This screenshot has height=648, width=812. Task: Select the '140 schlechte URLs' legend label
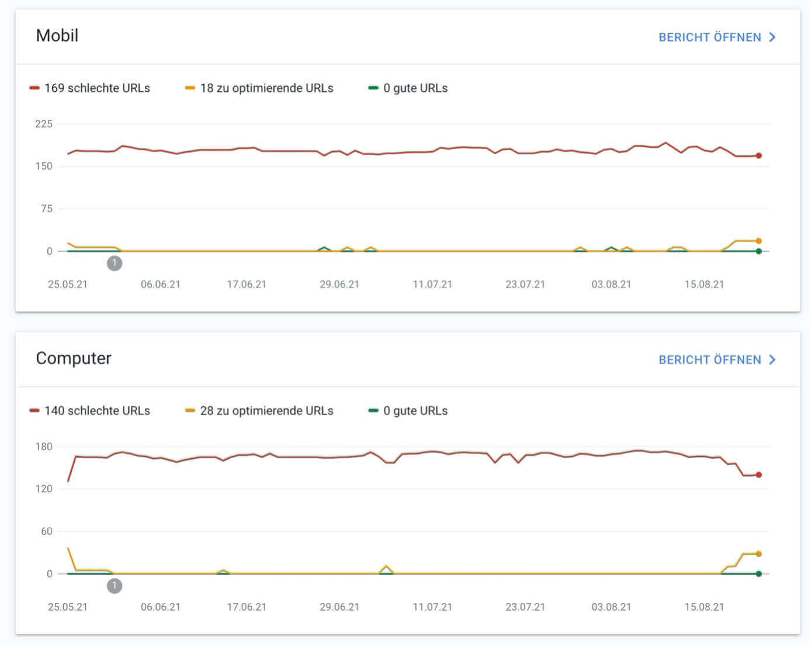click(x=97, y=411)
